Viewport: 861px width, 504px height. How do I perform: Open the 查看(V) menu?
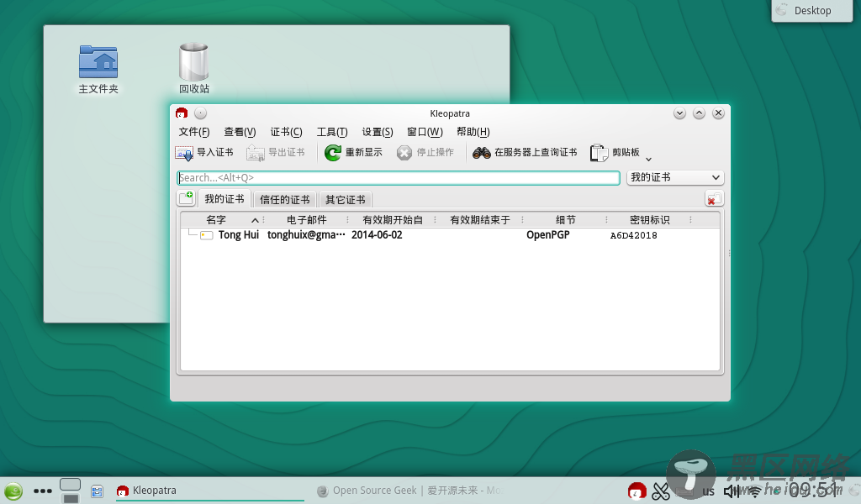click(240, 132)
